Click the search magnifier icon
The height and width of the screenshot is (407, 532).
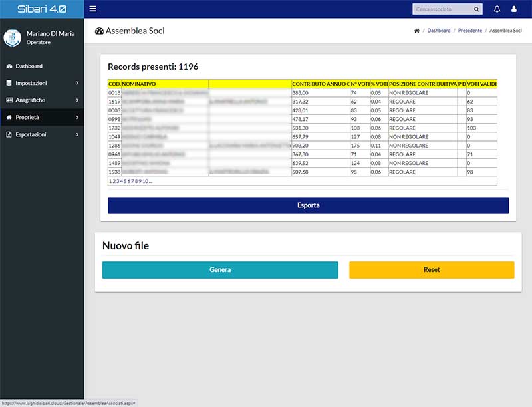476,9
